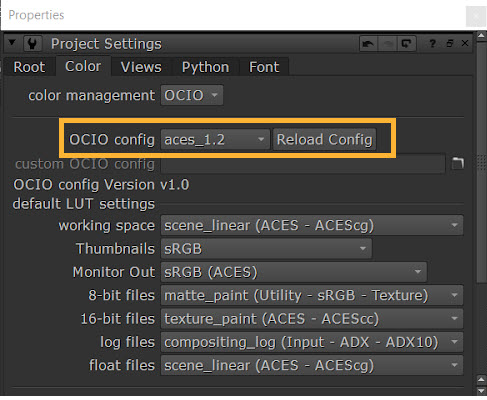Screen dimensions: 487x400
Task: Click the wrench icon beside Project Settings
Action: point(32,44)
